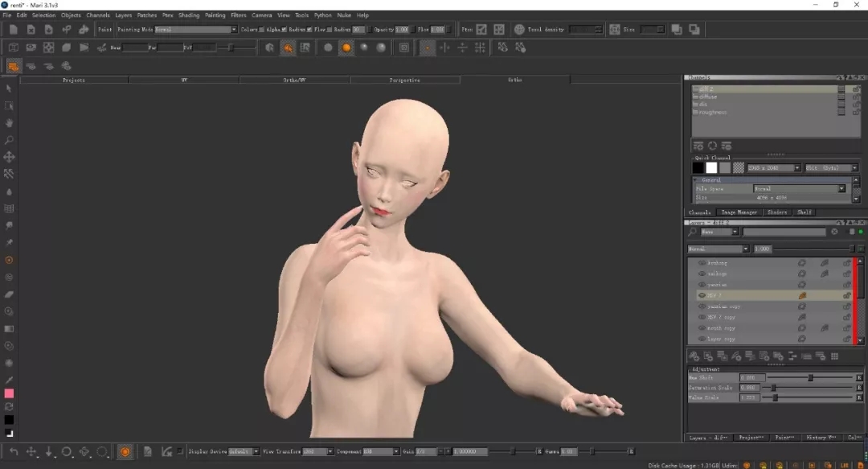Select the flat lighting sphere icon
The image size is (868, 469).
(x=328, y=47)
